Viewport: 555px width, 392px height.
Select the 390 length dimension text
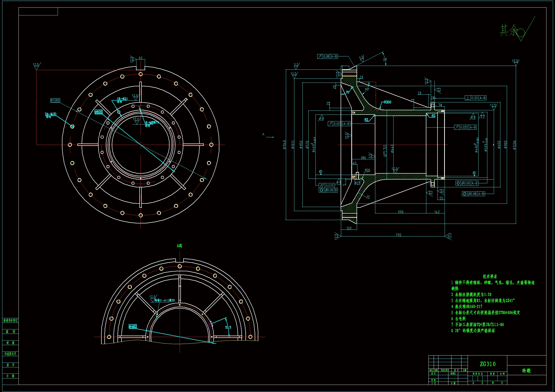pyautogui.click(x=400, y=212)
